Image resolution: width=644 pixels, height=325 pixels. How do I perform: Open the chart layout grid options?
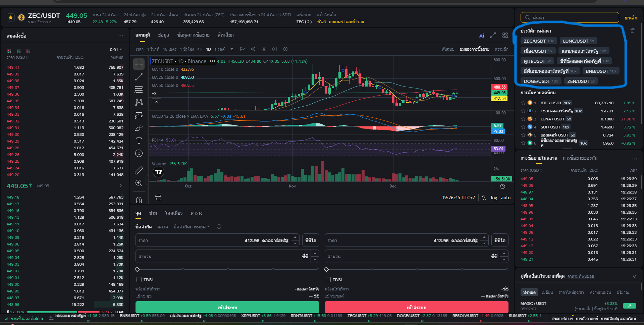[x=505, y=35]
